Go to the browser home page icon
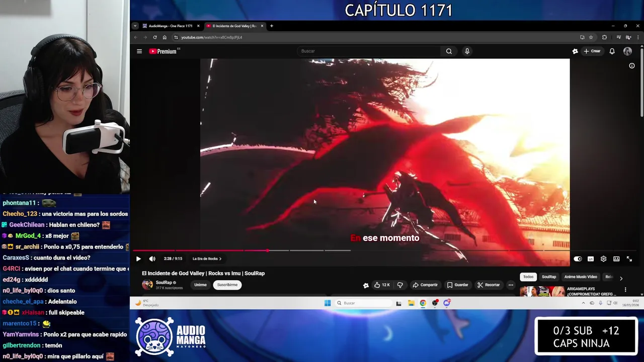This screenshot has height=362, width=644. click(165, 37)
